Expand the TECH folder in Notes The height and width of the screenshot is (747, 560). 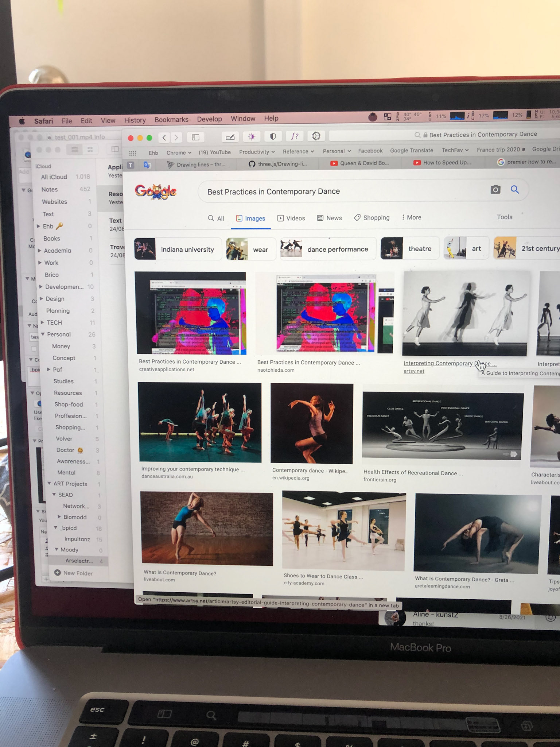click(x=42, y=322)
